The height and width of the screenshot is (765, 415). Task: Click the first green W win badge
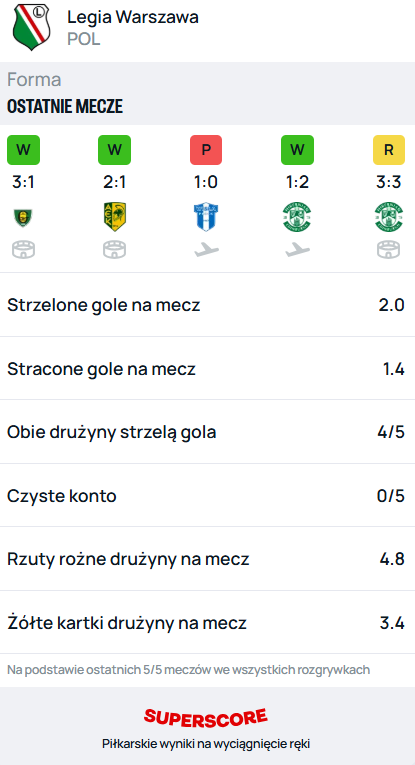23,150
